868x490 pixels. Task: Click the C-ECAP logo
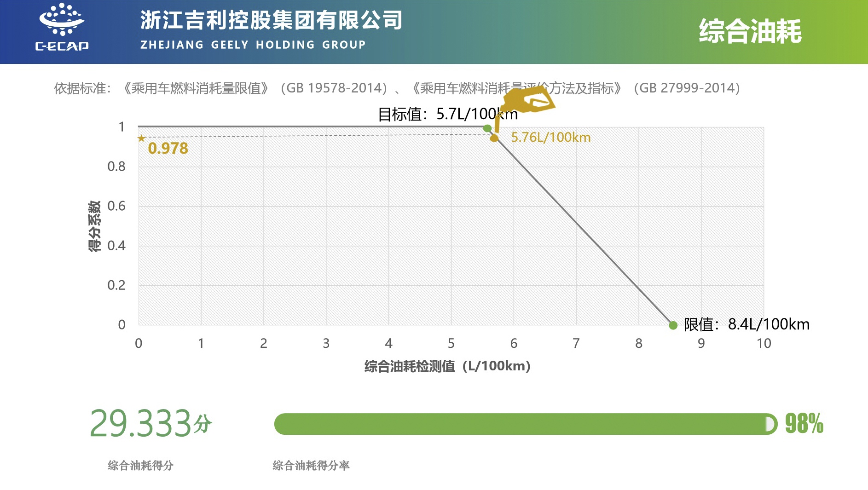(62, 26)
